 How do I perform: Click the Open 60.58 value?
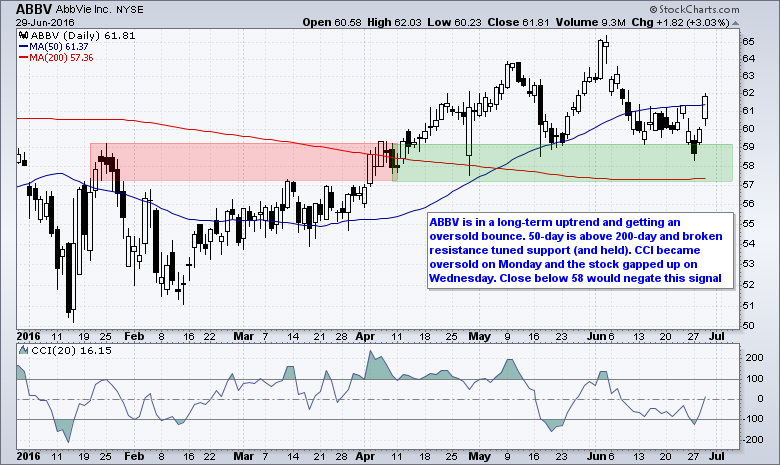point(332,22)
